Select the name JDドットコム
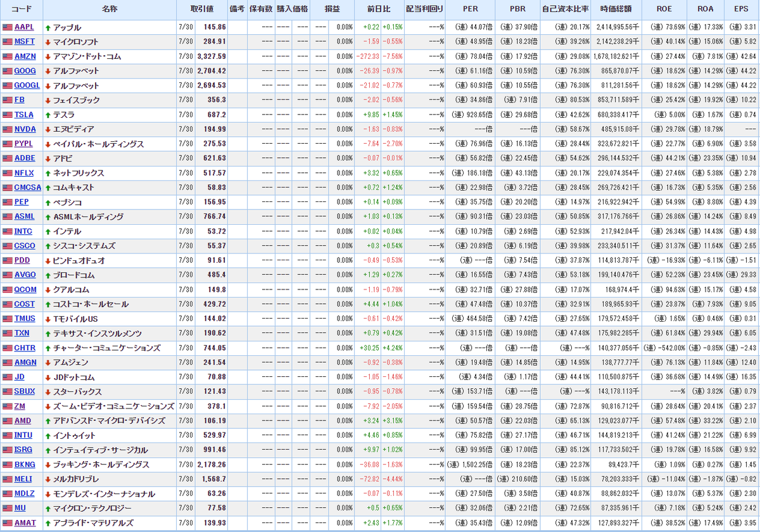The width and height of the screenshot is (760, 532). (x=74, y=377)
